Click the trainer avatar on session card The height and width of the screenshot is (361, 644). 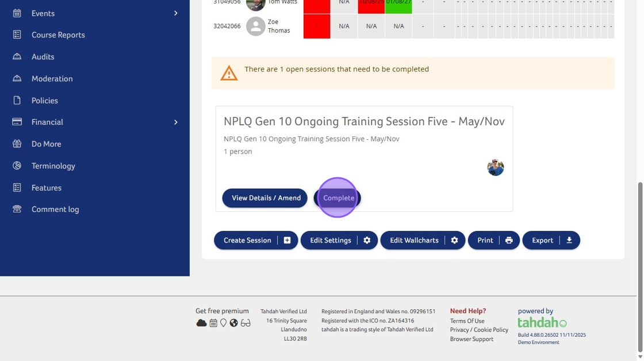point(495,168)
